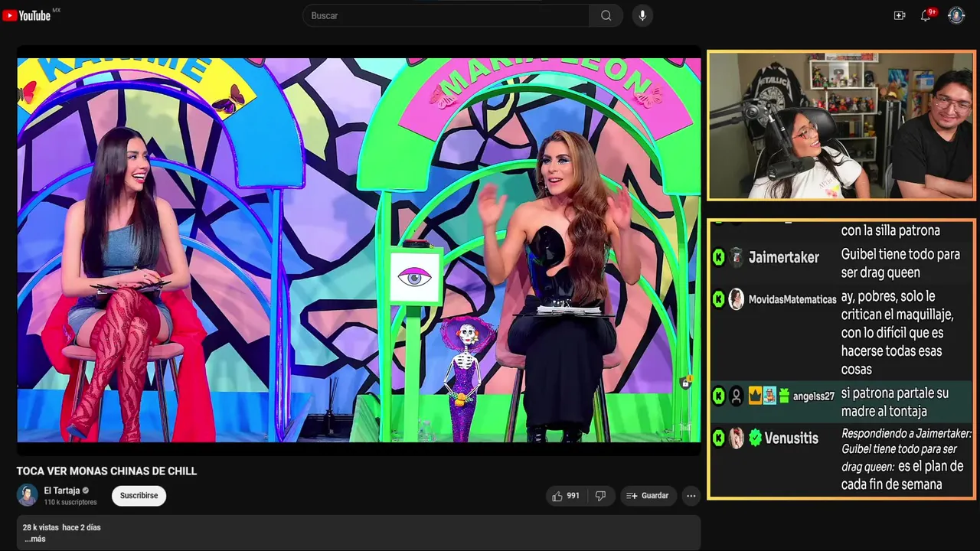The height and width of the screenshot is (551, 980).
Task: Click the green badge beside Jaimertaker
Action: tap(718, 257)
